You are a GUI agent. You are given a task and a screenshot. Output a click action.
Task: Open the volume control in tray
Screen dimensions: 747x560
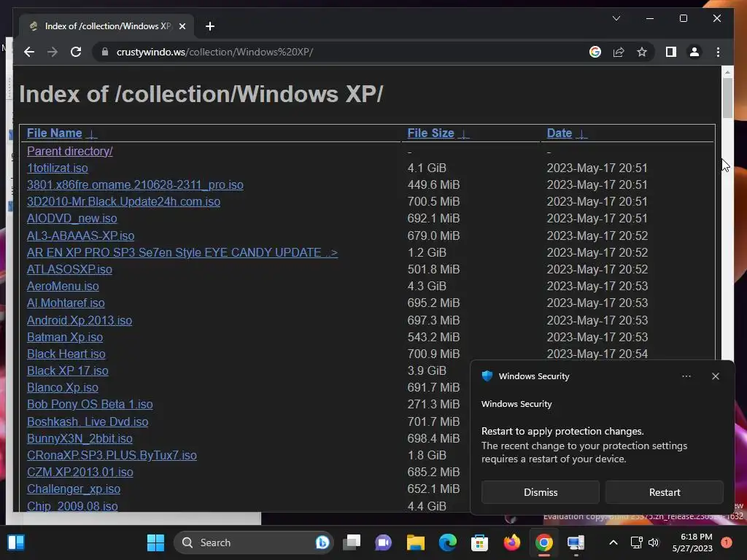point(654,542)
